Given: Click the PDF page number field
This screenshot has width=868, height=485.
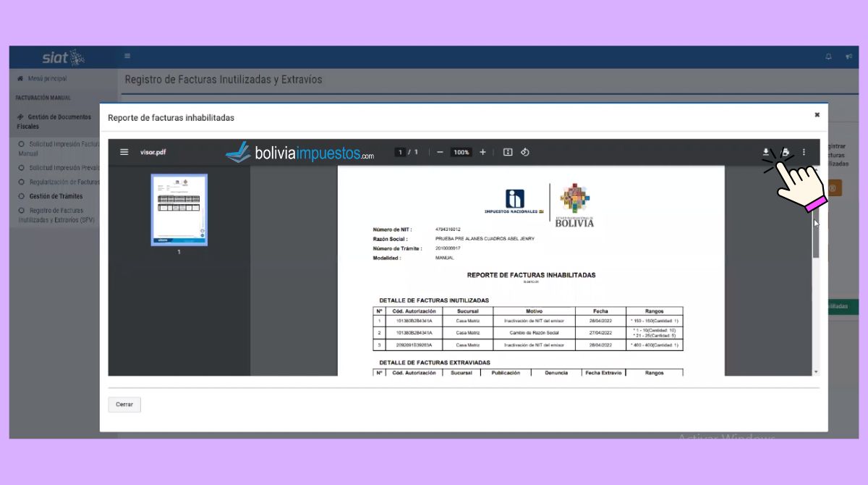Looking at the screenshot, I should click(400, 152).
